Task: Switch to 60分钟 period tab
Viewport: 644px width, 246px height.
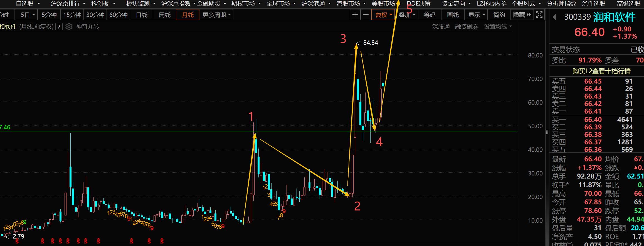Action: tap(119, 15)
